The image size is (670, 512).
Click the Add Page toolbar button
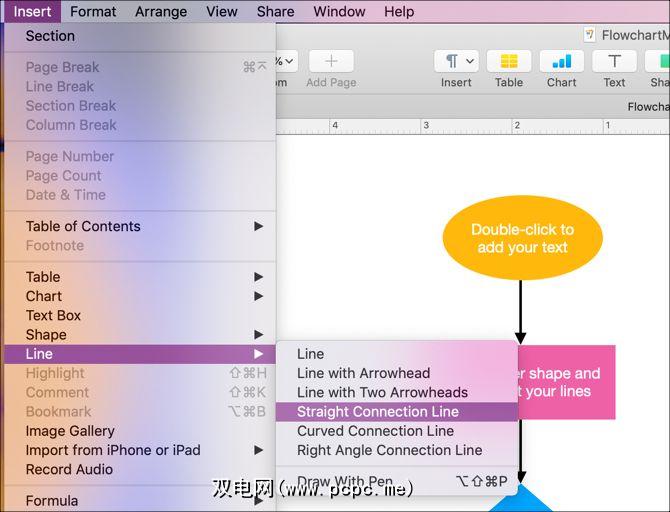(x=331, y=61)
